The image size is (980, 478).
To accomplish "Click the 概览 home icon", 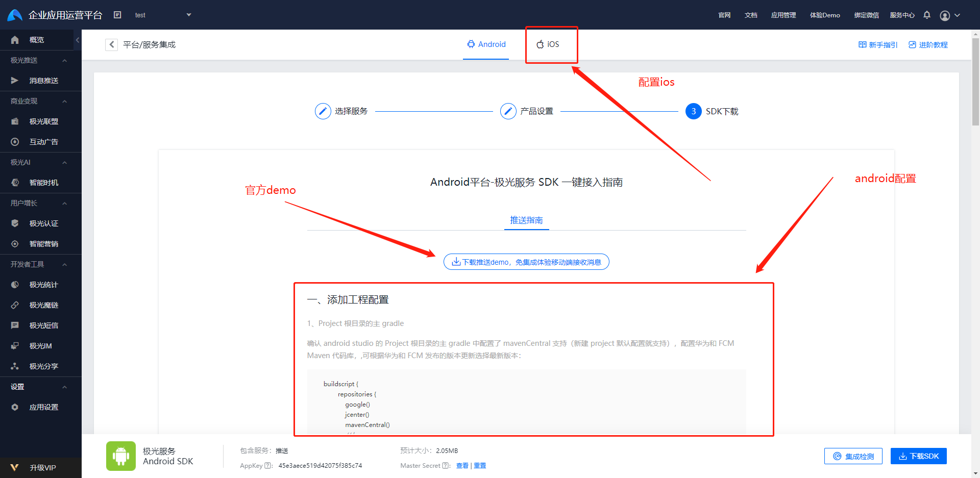I will 15,40.
